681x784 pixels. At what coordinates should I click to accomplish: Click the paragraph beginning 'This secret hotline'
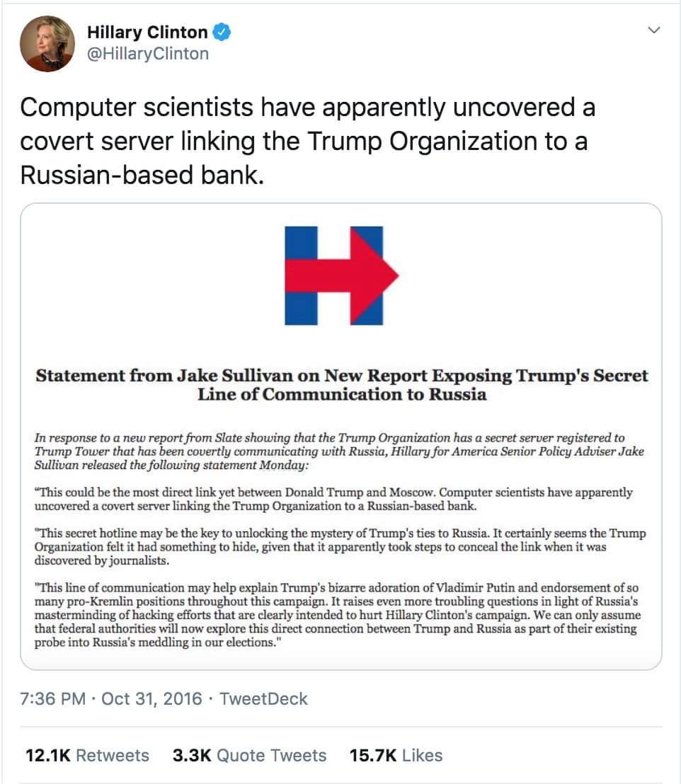coord(340,546)
